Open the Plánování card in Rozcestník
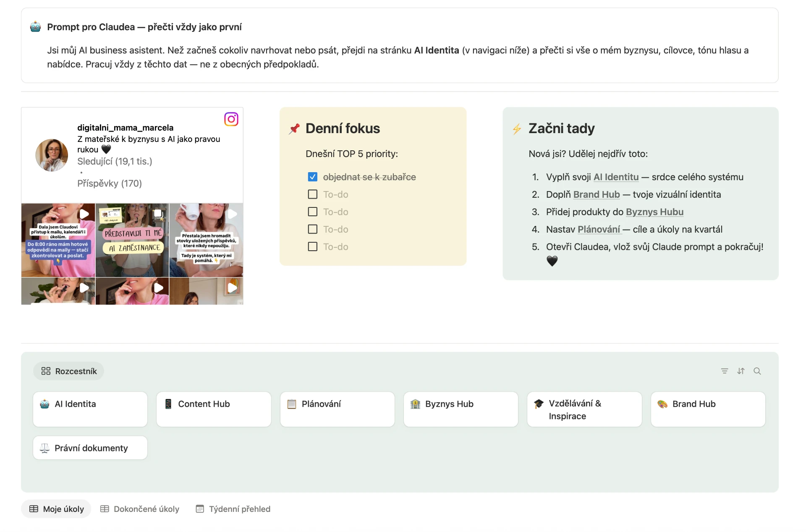Image resolution: width=806 pixels, height=532 pixels. [x=338, y=409]
